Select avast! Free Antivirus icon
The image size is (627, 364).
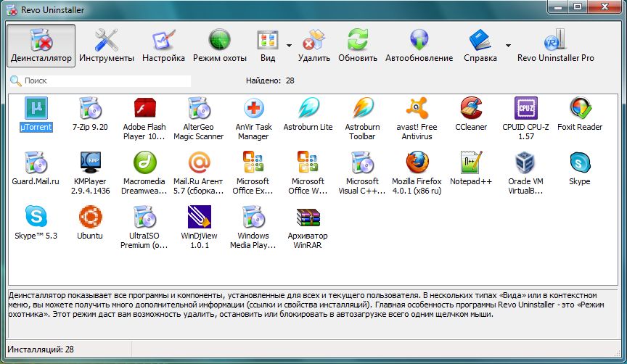click(x=417, y=108)
